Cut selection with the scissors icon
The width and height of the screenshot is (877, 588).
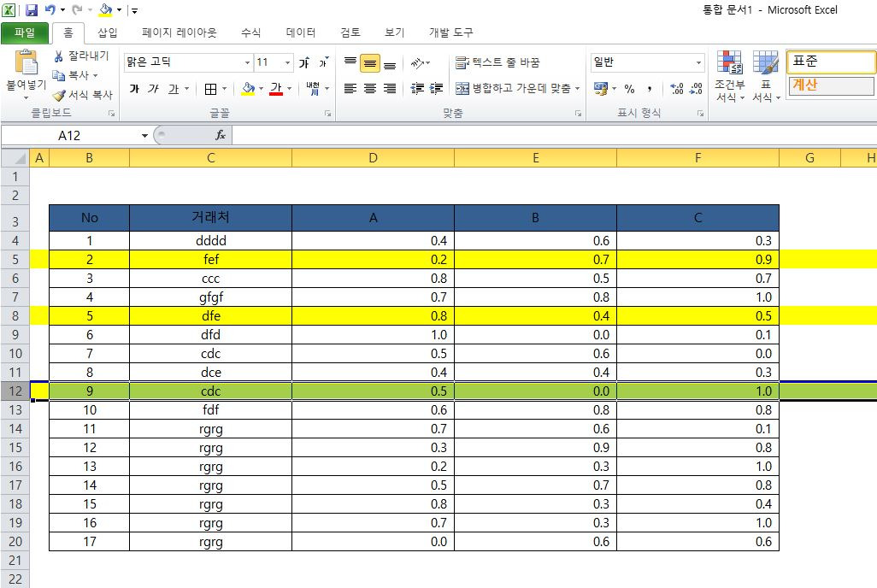(58, 56)
